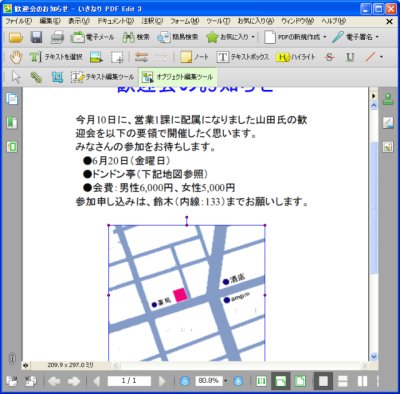Viewport: 400px width, 394px height.
Task: Open the PDFの新規作成 dropdown arrow
Action: click(325, 37)
